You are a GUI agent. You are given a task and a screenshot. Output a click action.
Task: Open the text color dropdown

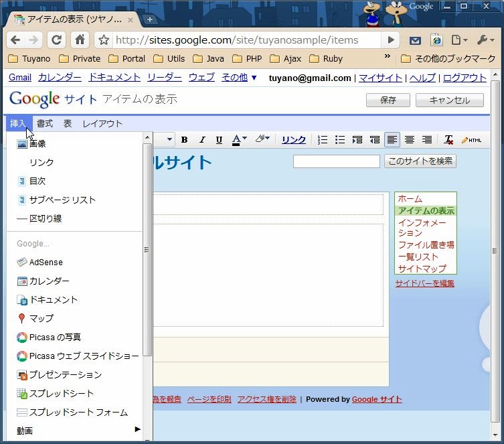pyautogui.click(x=240, y=140)
